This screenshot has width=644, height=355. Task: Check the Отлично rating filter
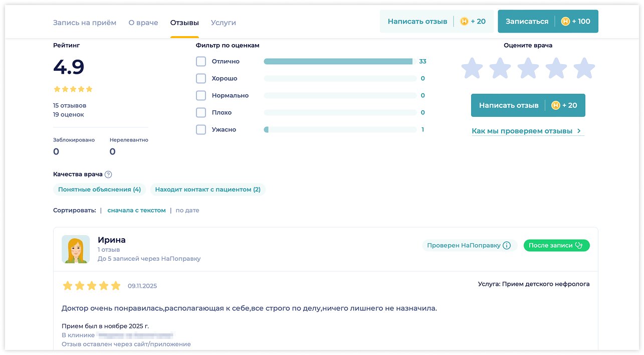point(201,62)
